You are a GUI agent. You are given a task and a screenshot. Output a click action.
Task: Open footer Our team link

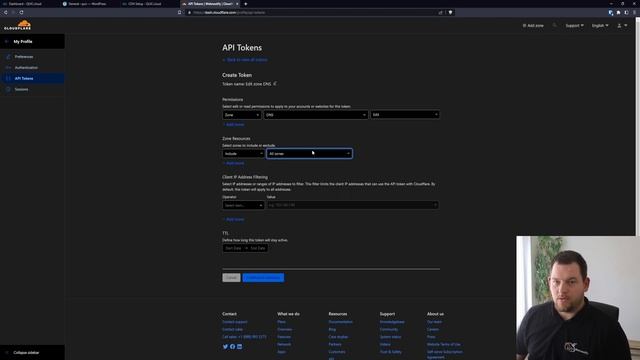pyautogui.click(x=434, y=322)
